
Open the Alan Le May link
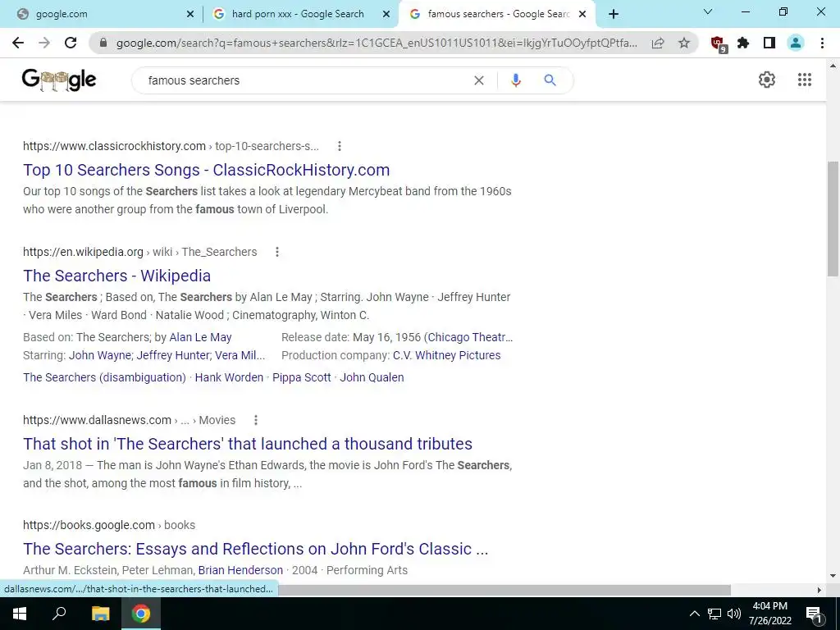pyautogui.click(x=200, y=337)
